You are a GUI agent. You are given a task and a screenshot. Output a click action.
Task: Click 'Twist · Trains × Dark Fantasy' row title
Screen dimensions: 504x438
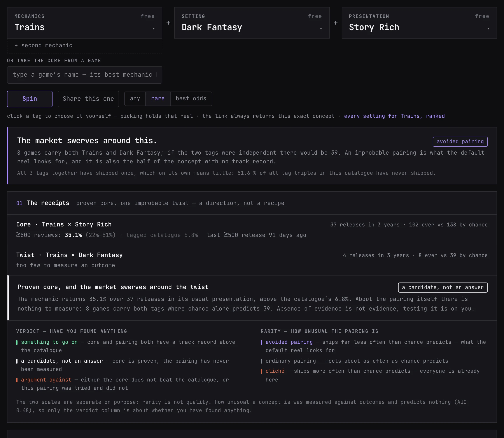69,255
